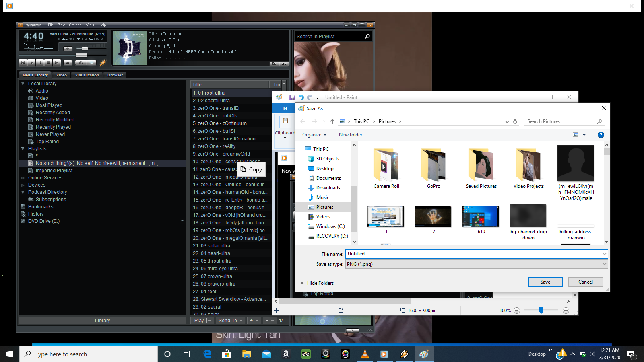Open Winamp's Options menu
Image resolution: width=644 pixels, height=362 pixels.
coord(75,25)
